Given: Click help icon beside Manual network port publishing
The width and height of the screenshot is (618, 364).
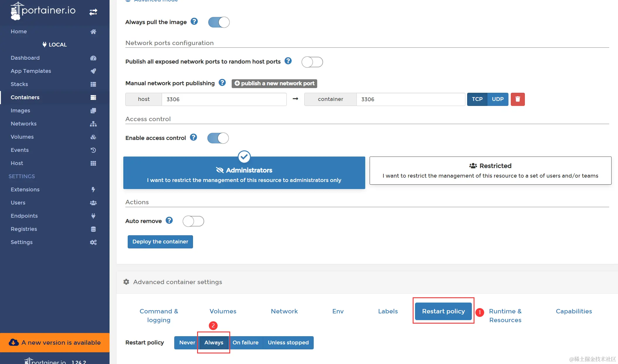Looking at the screenshot, I should (222, 83).
